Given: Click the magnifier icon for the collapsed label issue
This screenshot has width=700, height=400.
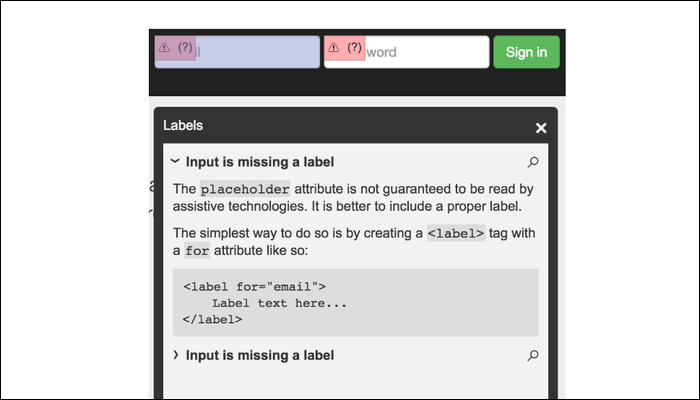Looking at the screenshot, I should [533, 355].
